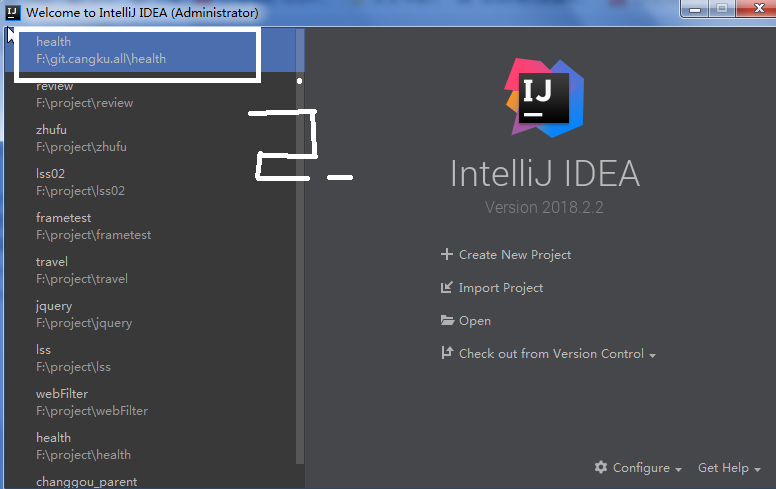
Task: Click the Import Project arrow icon
Action: (446, 288)
